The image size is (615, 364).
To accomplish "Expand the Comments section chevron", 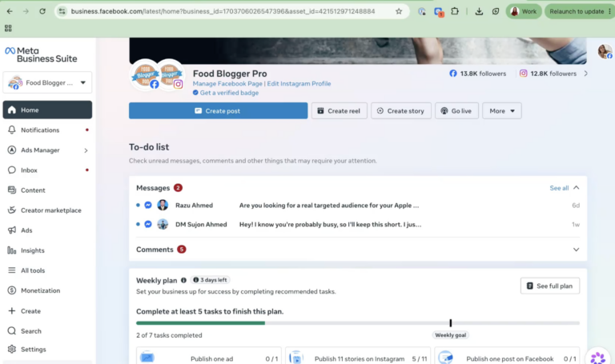I will click(577, 250).
